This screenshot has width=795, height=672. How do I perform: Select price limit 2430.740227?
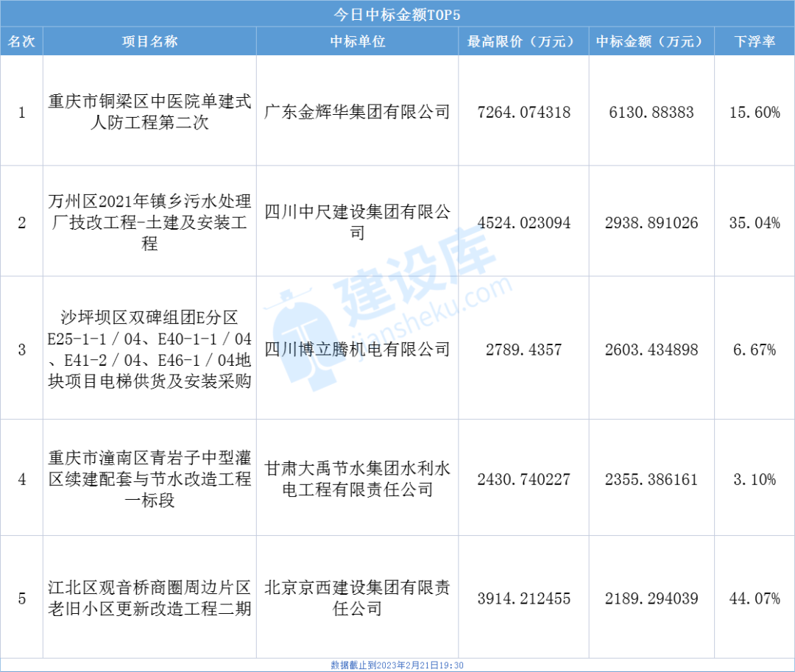[523, 480]
